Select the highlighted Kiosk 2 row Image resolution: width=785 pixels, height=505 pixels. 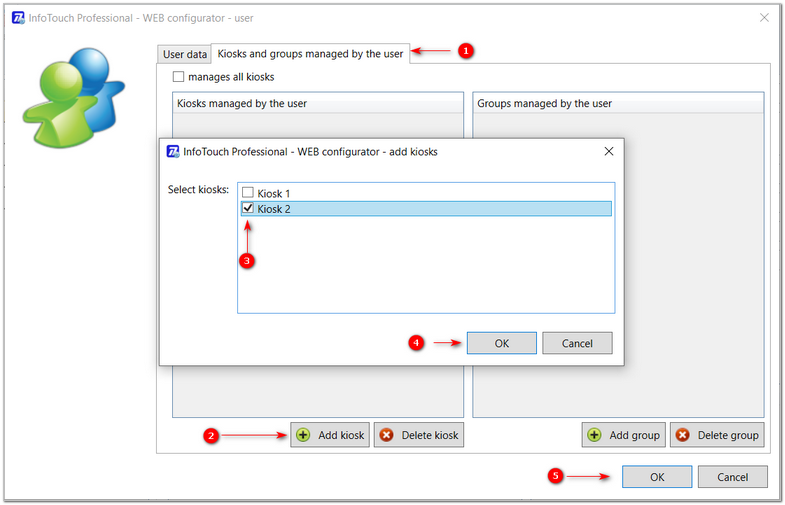[426, 209]
